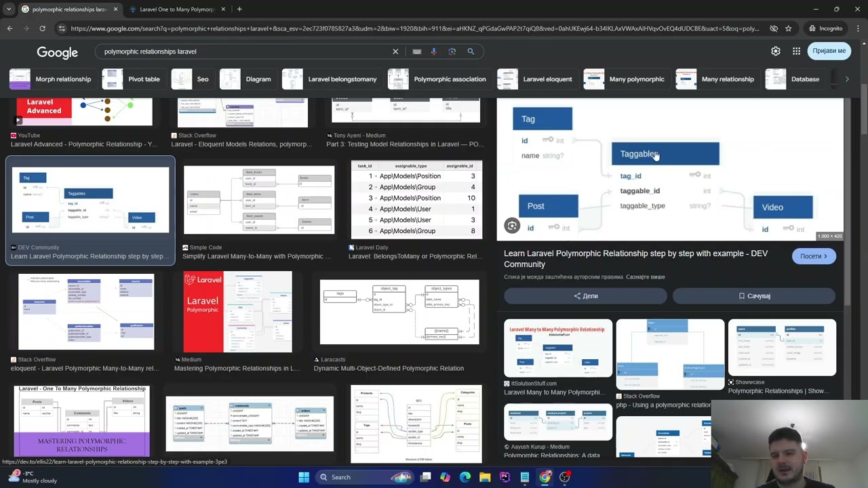Select the Laravel Daily table thumbnail
This screenshot has width=868, height=488.
pyautogui.click(x=416, y=200)
